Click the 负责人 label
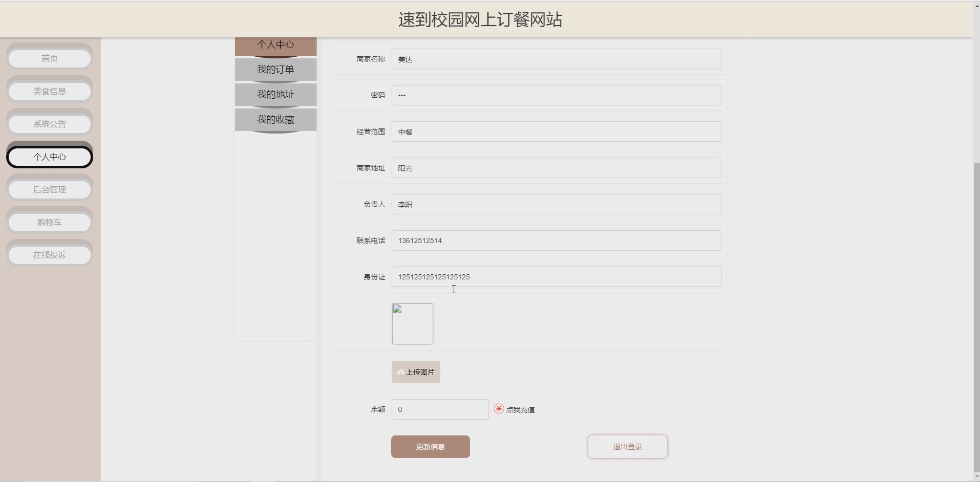980x482 pixels. click(374, 204)
